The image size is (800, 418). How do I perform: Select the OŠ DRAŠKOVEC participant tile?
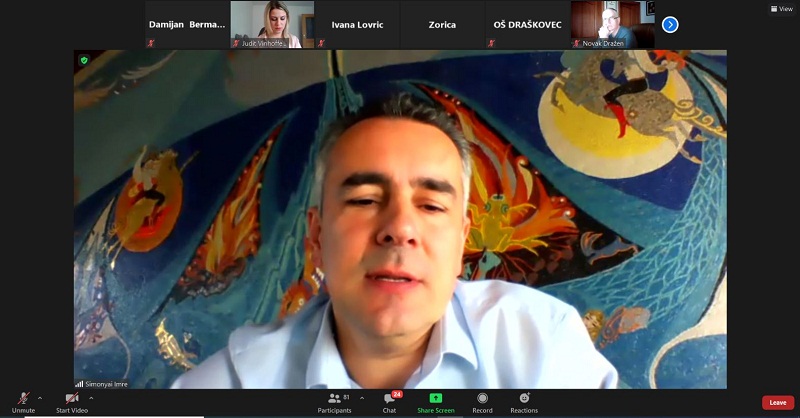pyautogui.click(x=527, y=24)
